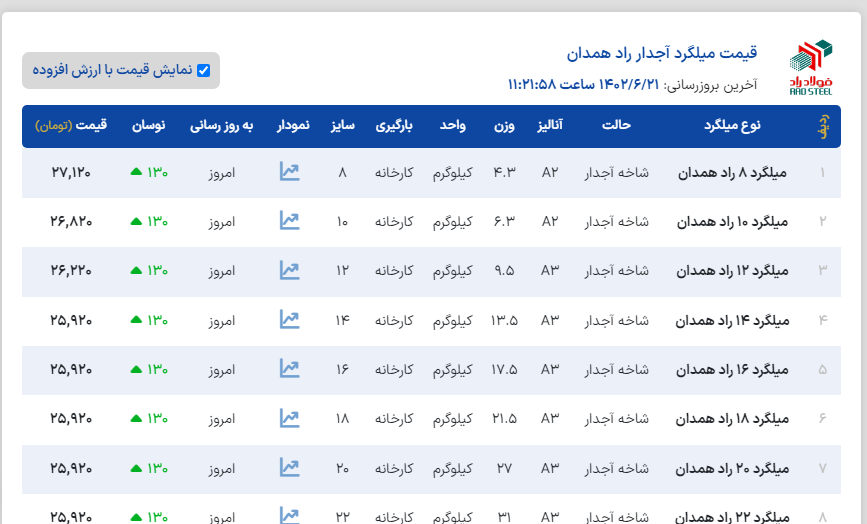
Task: Click the page title قیمت میلگرد آجدار راد همدان
Action: tap(661, 52)
